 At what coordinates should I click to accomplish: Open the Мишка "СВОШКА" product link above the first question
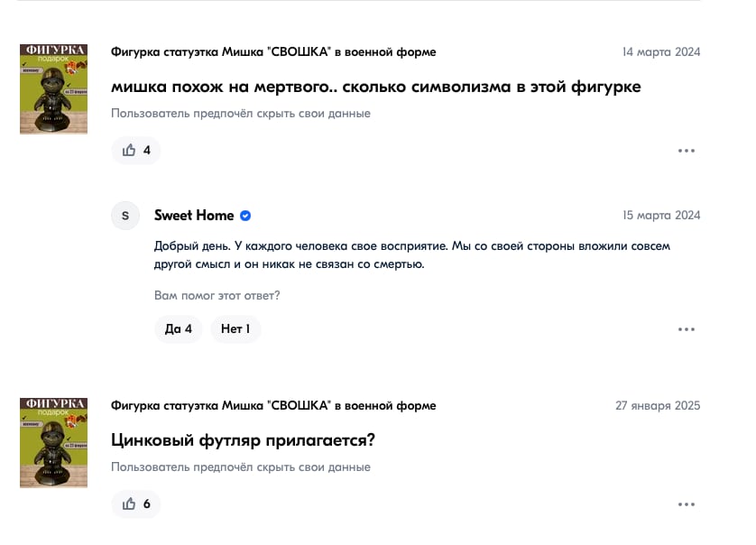(273, 52)
